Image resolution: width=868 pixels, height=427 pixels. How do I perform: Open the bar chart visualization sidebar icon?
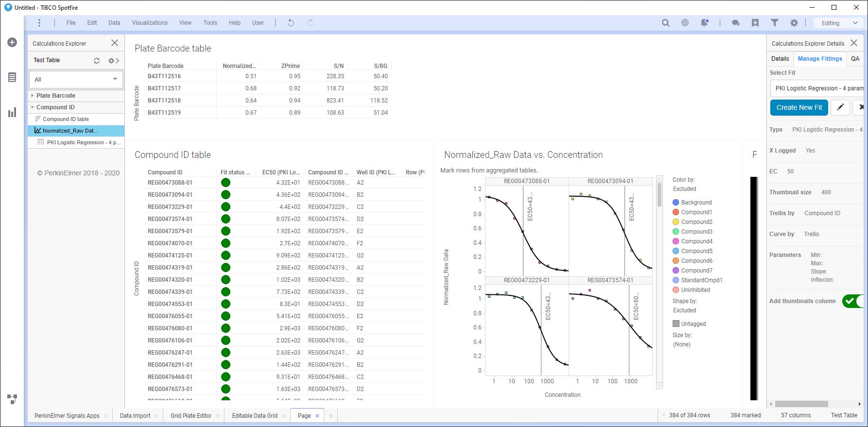(x=12, y=113)
